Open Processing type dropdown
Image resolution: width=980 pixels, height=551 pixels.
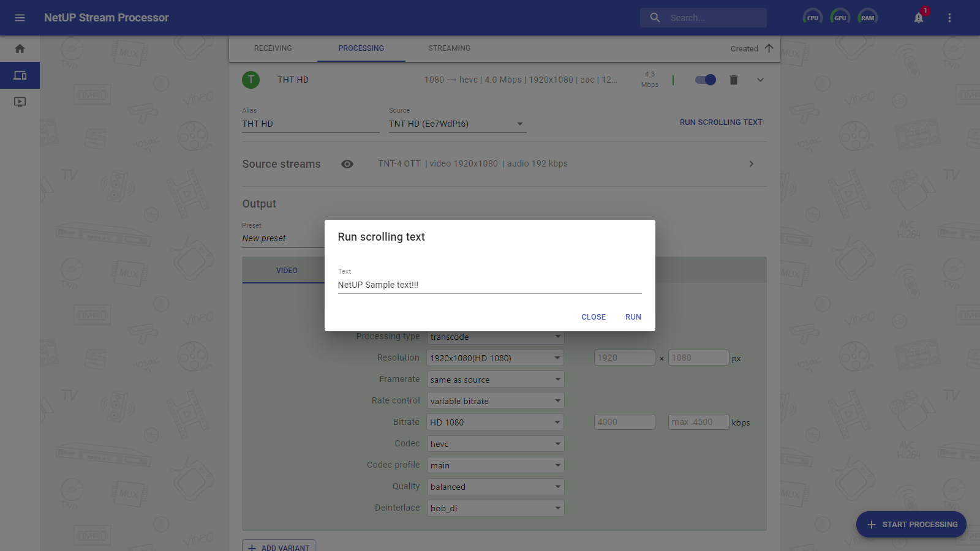(496, 337)
